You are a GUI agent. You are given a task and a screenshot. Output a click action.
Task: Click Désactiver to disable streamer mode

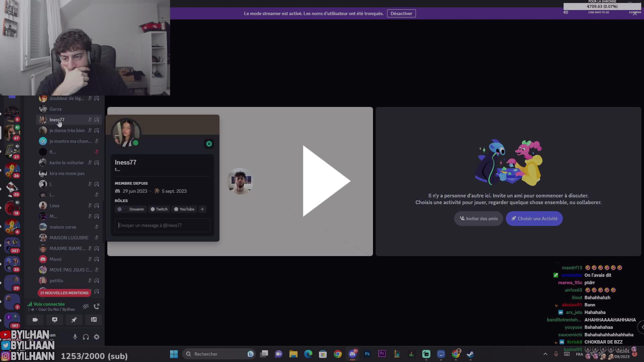tap(401, 13)
